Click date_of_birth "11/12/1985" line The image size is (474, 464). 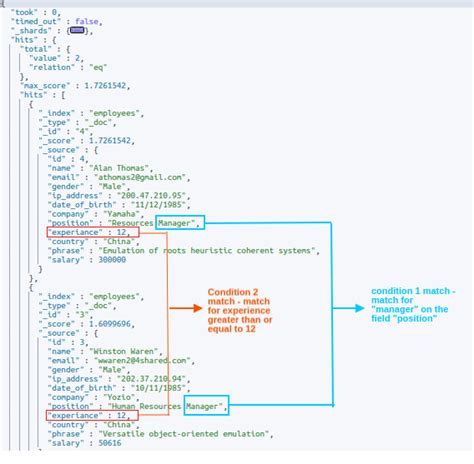119,205
